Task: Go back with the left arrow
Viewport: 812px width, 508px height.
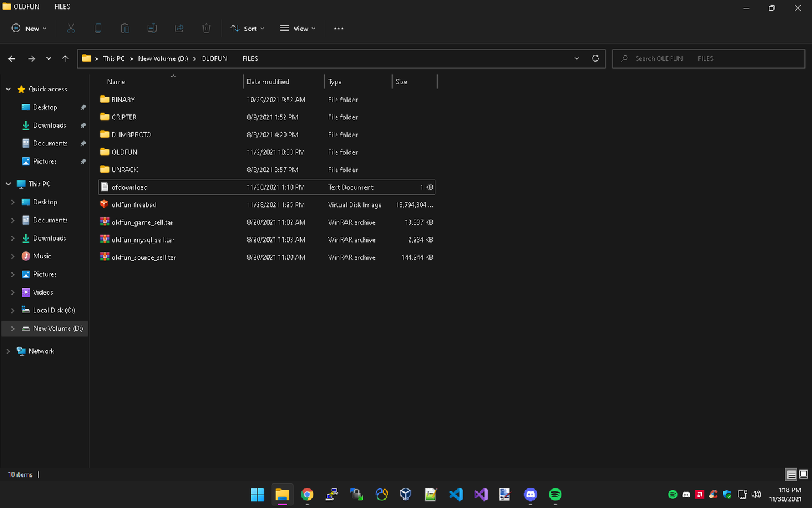Action: click(x=12, y=58)
